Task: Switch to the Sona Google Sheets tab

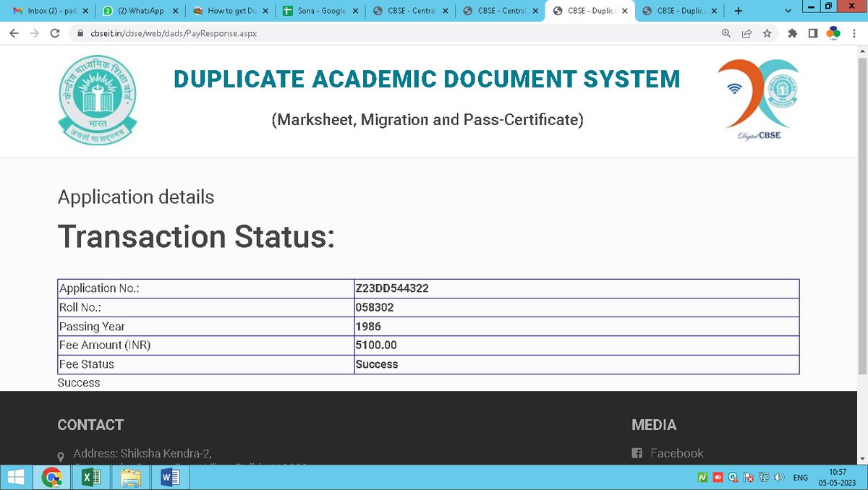Action: (320, 11)
